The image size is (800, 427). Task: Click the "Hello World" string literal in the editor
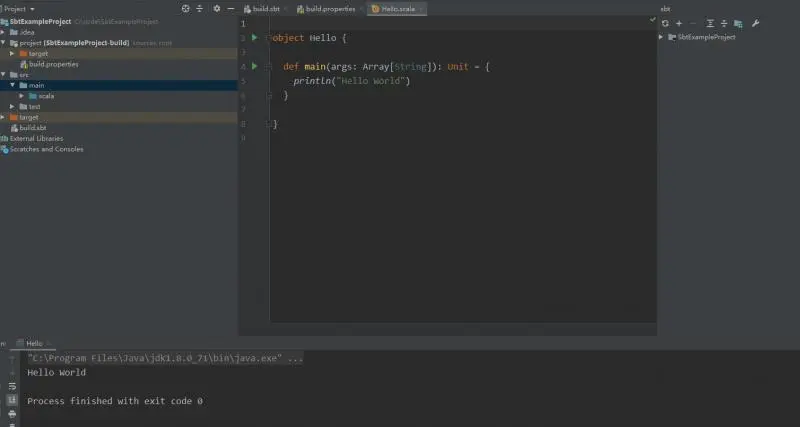click(370, 81)
